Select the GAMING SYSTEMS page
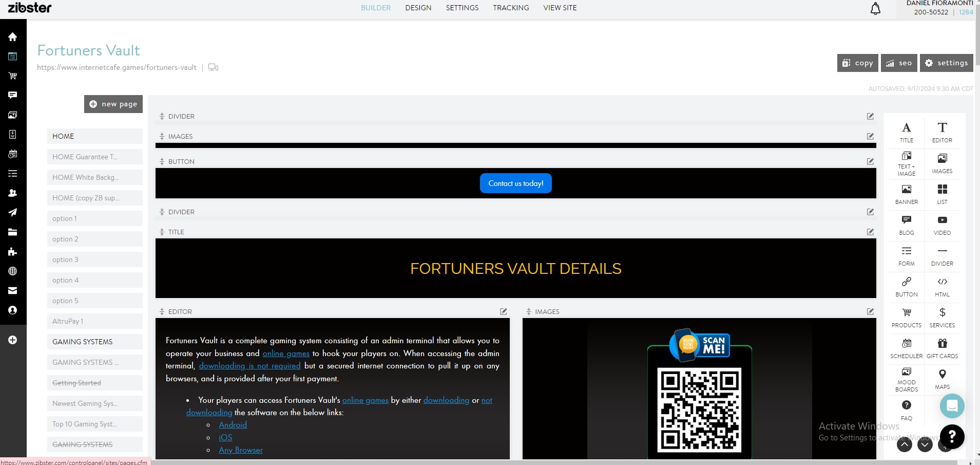Screen dimensions: 980x465 95,342
